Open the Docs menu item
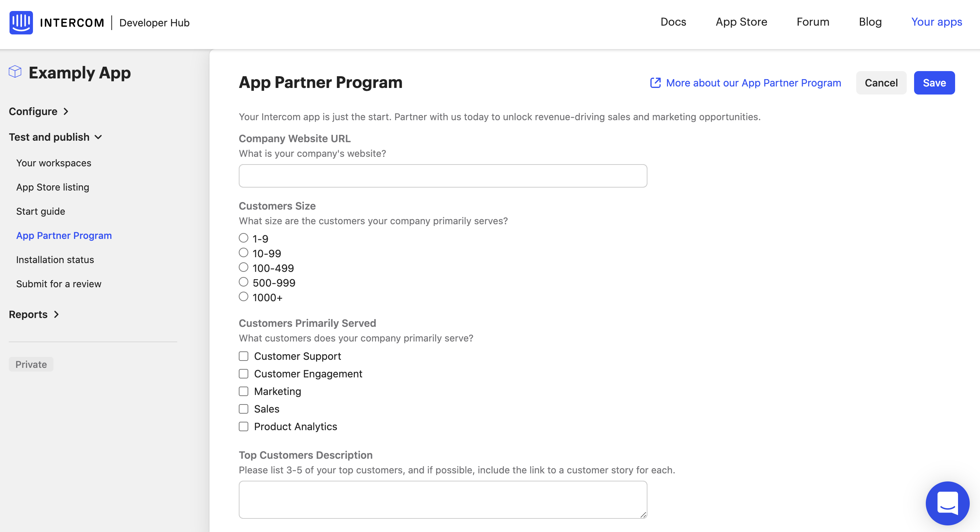The width and height of the screenshot is (980, 532). coord(673,22)
